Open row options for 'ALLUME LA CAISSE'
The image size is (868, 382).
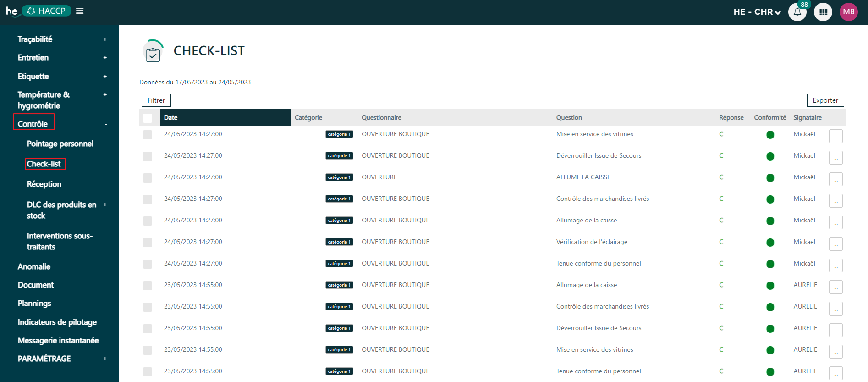pos(835,179)
